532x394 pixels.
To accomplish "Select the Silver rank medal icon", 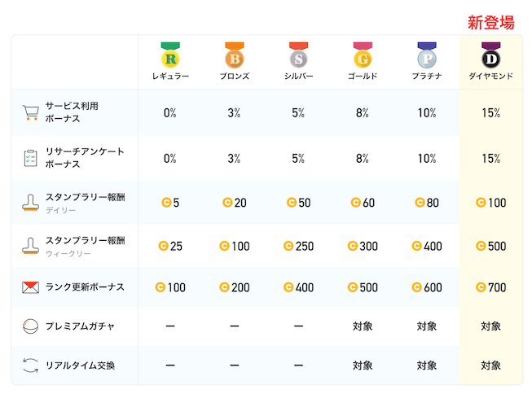I will click(298, 55).
